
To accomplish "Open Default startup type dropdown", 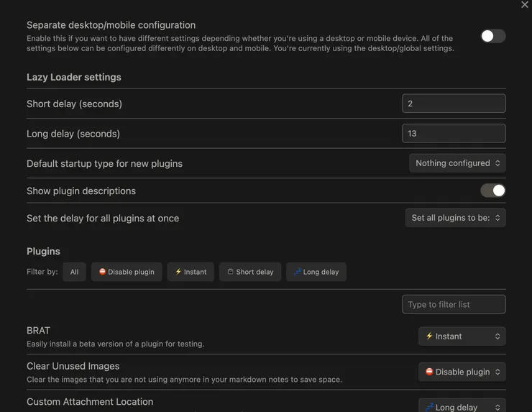I will pos(457,163).
